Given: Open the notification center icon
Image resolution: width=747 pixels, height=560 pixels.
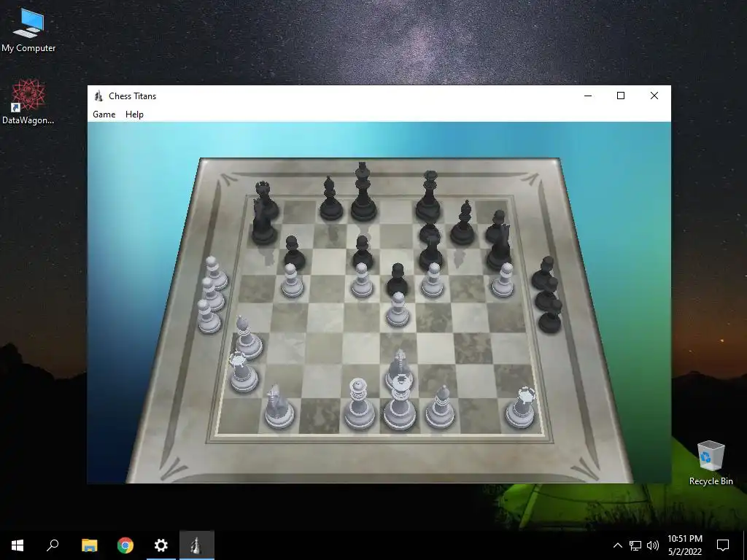Looking at the screenshot, I should [723, 545].
